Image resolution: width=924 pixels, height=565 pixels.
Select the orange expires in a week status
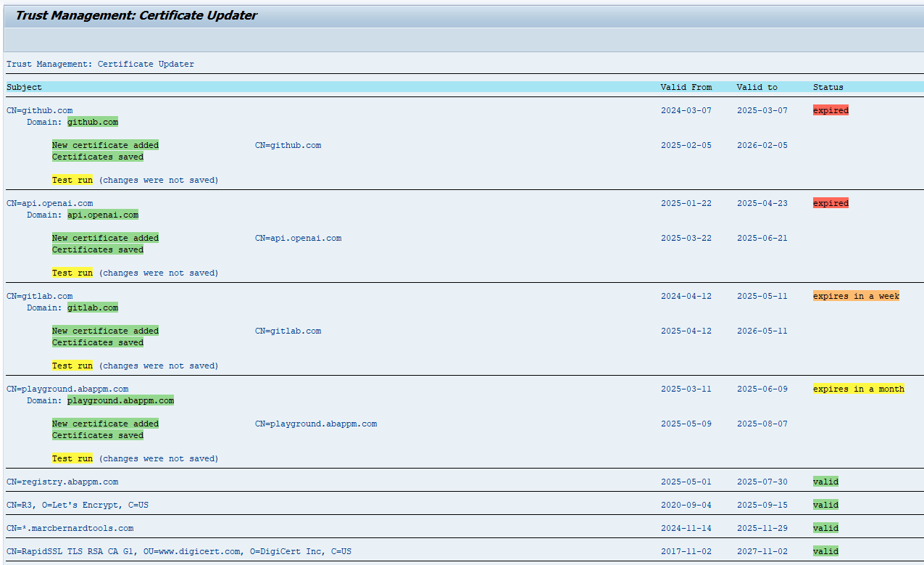tap(856, 296)
